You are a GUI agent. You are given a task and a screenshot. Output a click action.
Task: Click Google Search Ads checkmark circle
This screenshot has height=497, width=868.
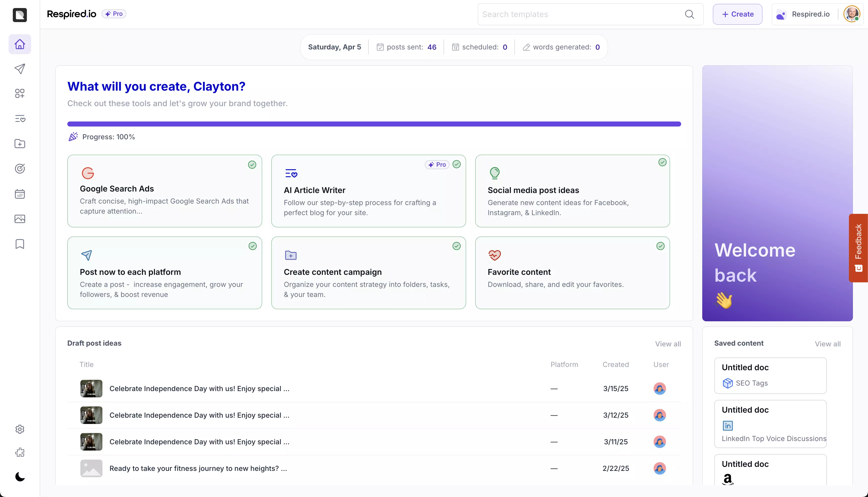(252, 165)
